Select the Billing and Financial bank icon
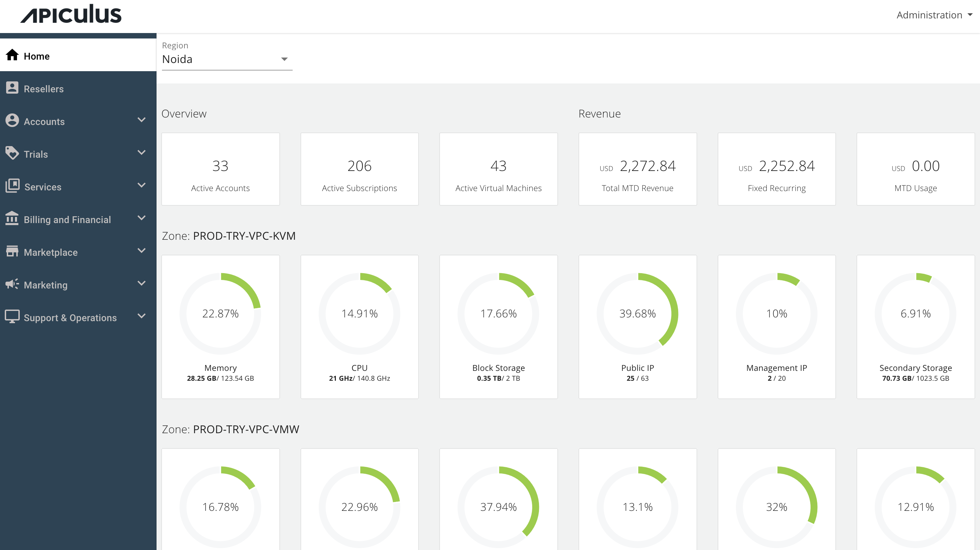Screen dimensions: 980x550 pyautogui.click(x=12, y=219)
